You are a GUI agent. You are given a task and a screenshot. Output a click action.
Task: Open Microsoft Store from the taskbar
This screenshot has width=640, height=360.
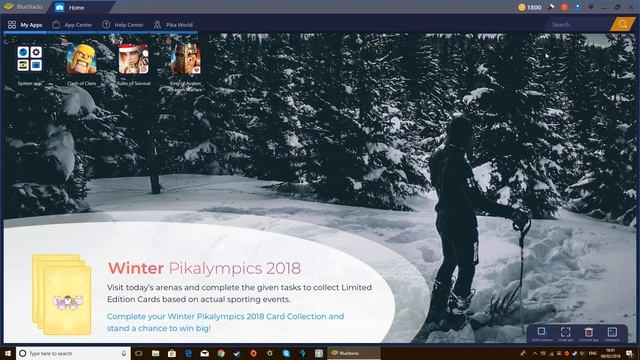[x=172, y=353]
